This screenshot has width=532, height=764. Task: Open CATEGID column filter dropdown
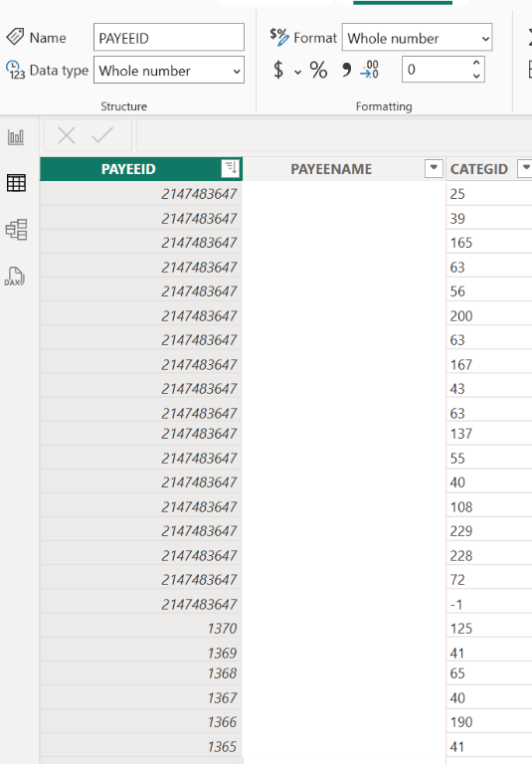click(x=525, y=168)
